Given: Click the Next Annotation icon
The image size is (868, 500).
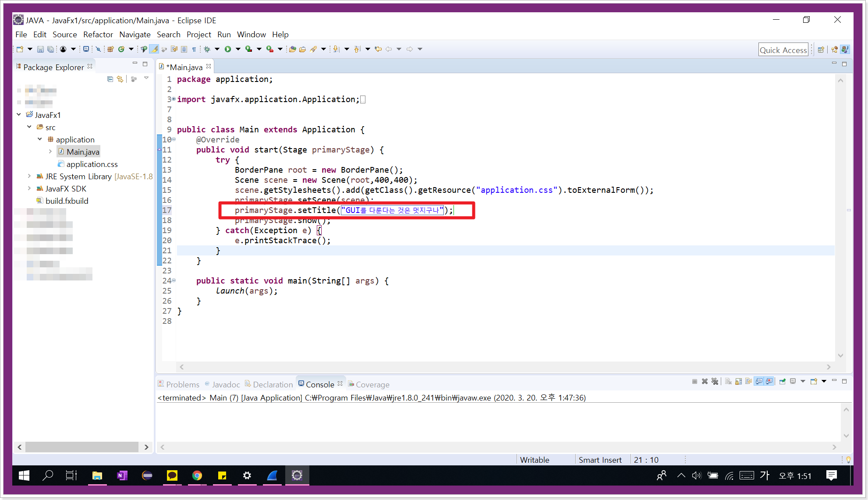Looking at the screenshot, I should pyautogui.click(x=336, y=49).
